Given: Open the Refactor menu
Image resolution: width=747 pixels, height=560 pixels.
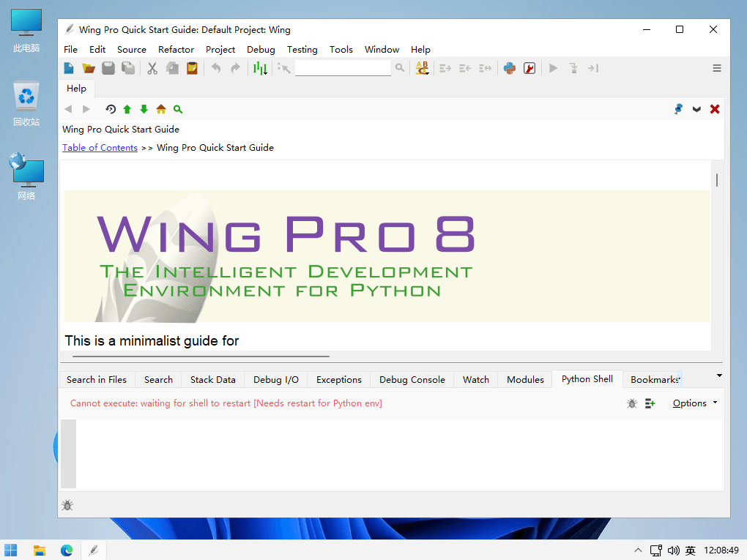Looking at the screenshot, I should [176, 50].
